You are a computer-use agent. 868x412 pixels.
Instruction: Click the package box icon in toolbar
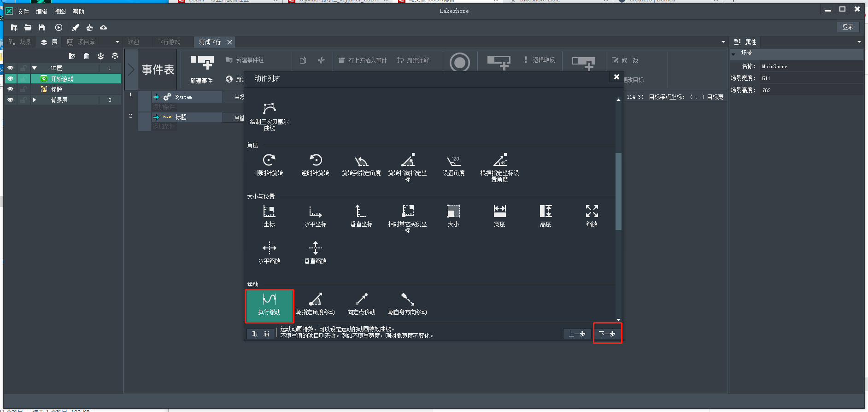pyautogui.click(x=89, y=28)
